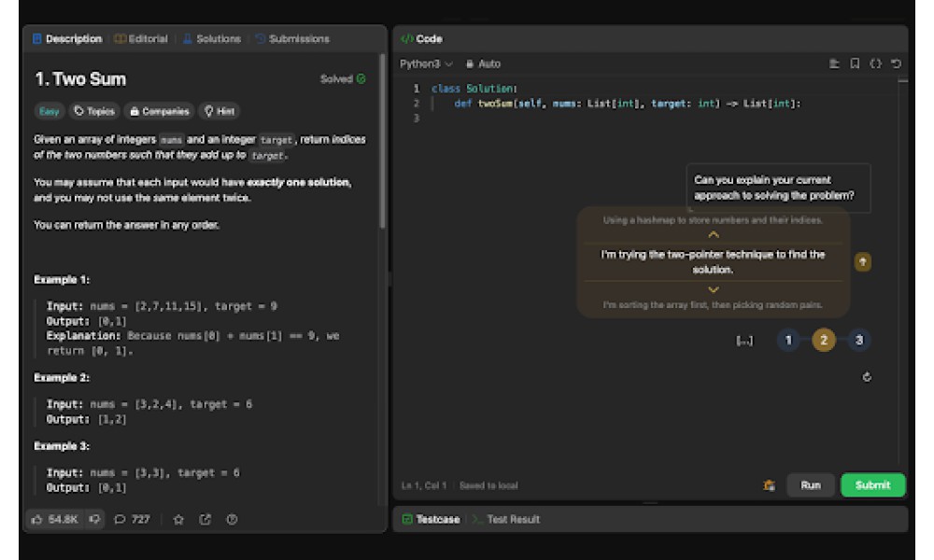This screenshot has height=560, width=934.
Task: Switch to the Description tab
Action: pos(66,38)
